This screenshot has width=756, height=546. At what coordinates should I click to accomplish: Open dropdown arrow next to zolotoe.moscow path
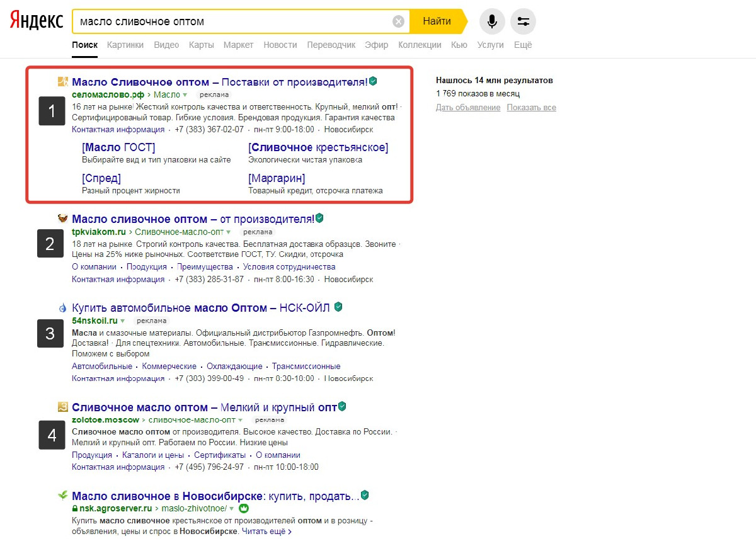(240, 420)
